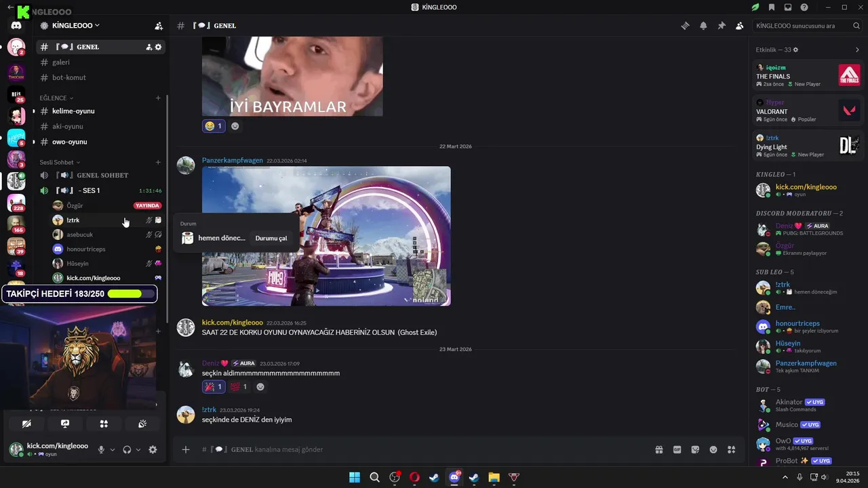Toggle party popper reaction on Deniz message

(214, 386)
